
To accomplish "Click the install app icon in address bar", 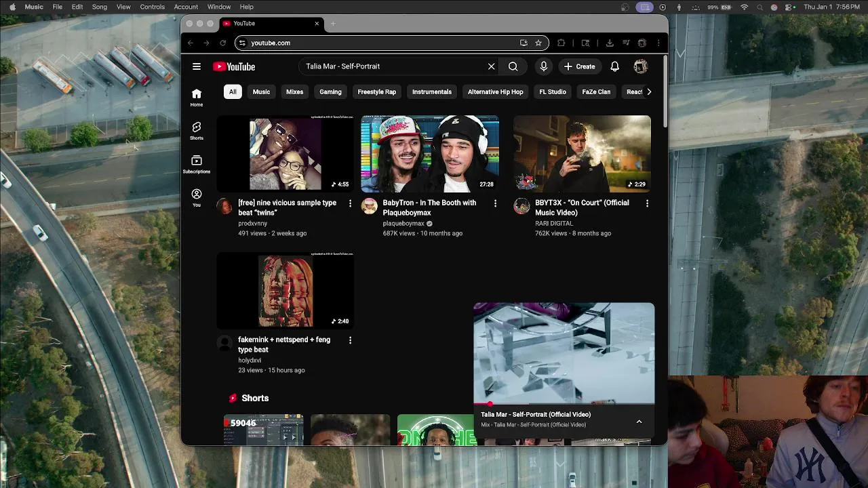I will point(524,43).
